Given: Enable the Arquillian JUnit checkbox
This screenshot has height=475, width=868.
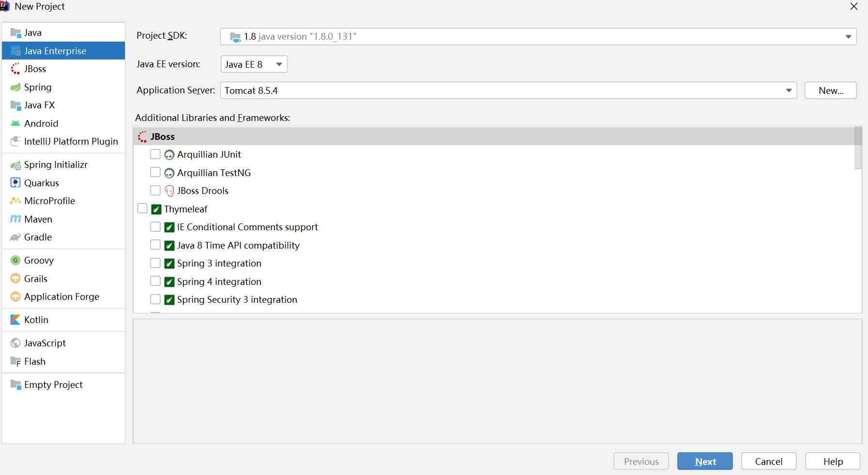Looking at the screenshot, I should point(155,154).
